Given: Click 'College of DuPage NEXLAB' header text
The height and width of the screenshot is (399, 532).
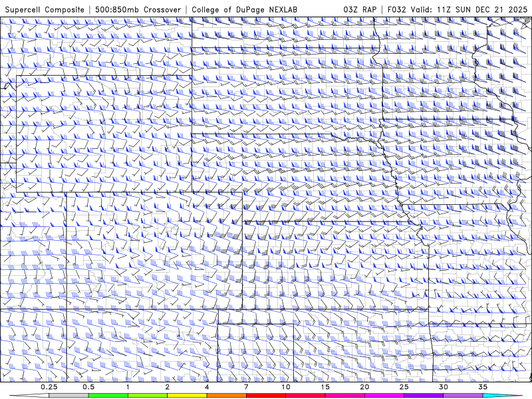Looking at the screenshot, I should coord(244,9).
